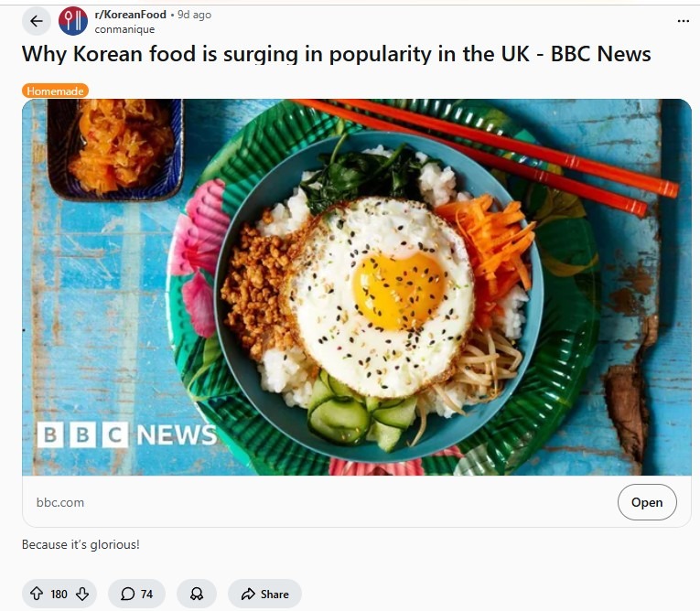Click the post title about Korean food
The image size is (700, 611).
pyautogui.click(x=336, y=54)
